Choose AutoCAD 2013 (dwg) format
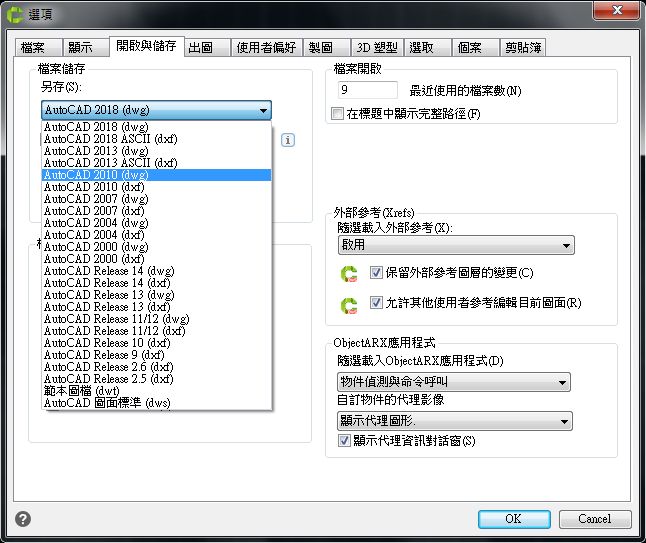The width and height of the screenshot is (646, 543). 157,151
